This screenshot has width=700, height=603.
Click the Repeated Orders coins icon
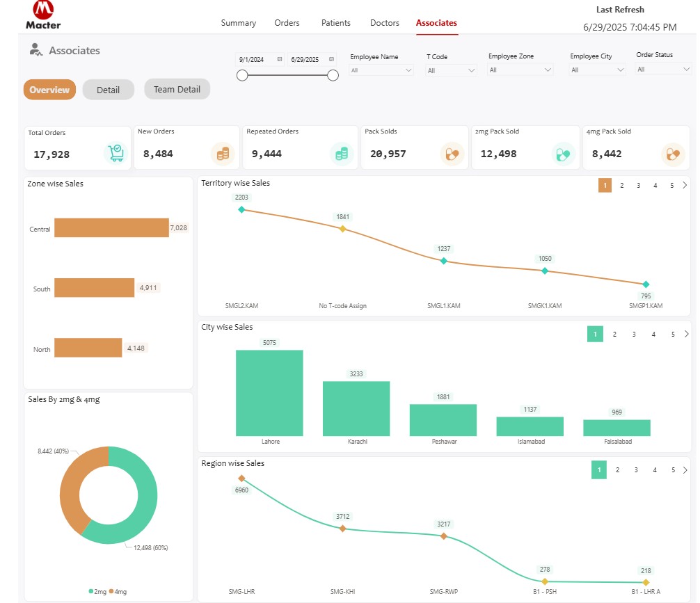[342, 153]
